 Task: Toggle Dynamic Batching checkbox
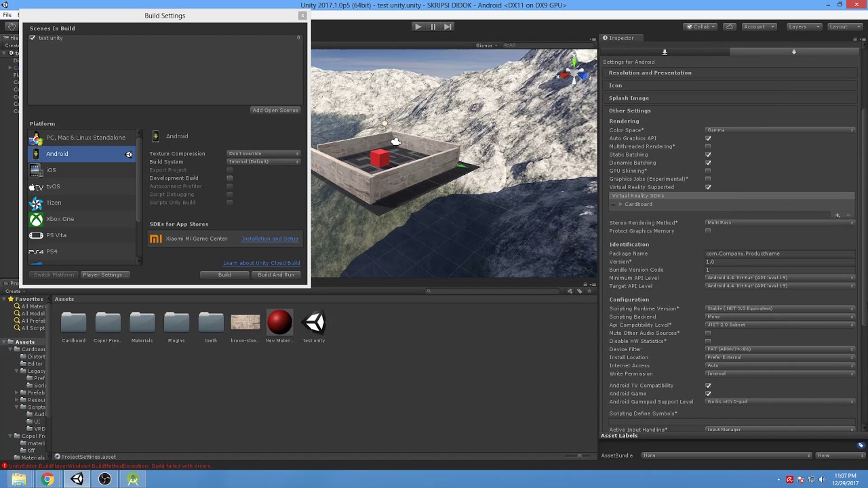pyautogui.click(x=708, y=163)
